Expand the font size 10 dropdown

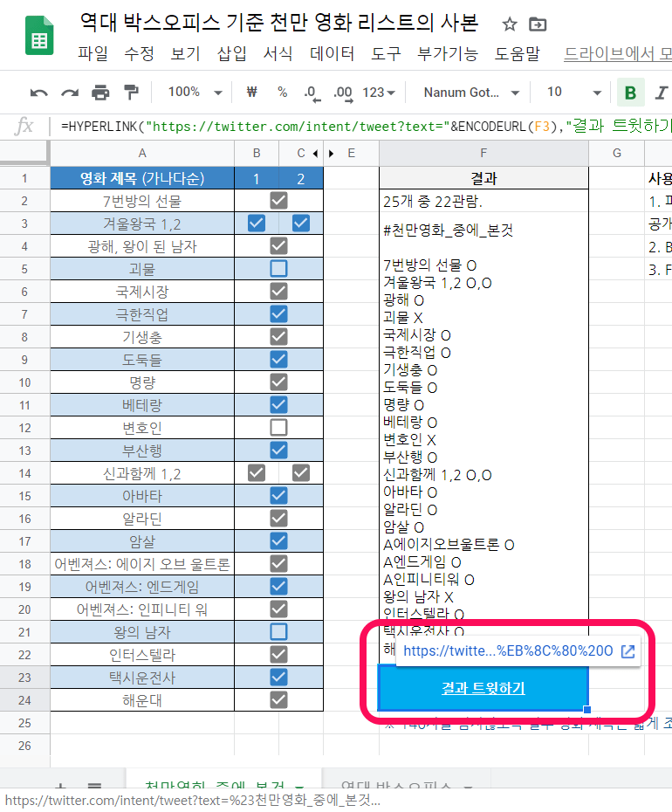coord(574,93)
